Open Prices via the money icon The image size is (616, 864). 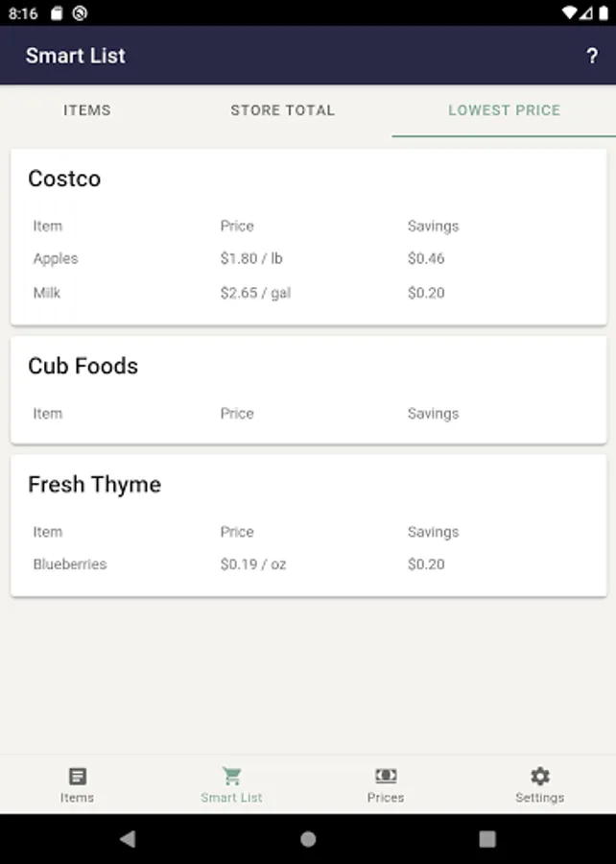(386, 776)
